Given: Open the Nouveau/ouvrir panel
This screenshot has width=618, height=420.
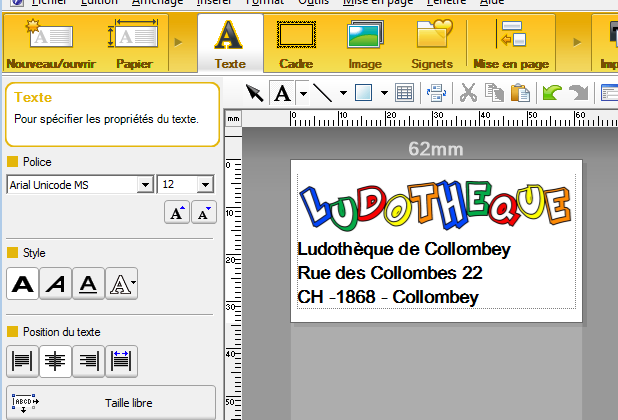Looking at the screenshot, I should (51, 43).
